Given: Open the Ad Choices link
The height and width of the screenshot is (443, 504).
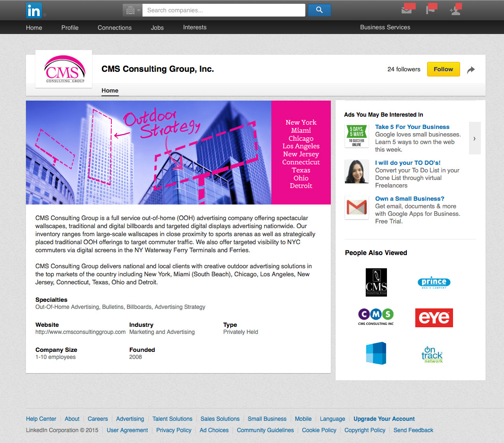Looking at the screenshot, I should (x=214, y=430).
